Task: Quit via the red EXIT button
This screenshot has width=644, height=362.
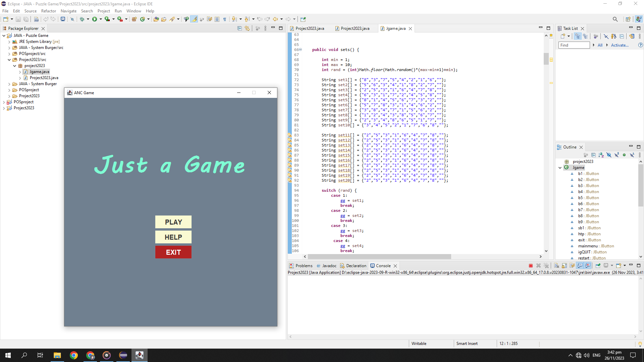Action: (x=173, y=252)
